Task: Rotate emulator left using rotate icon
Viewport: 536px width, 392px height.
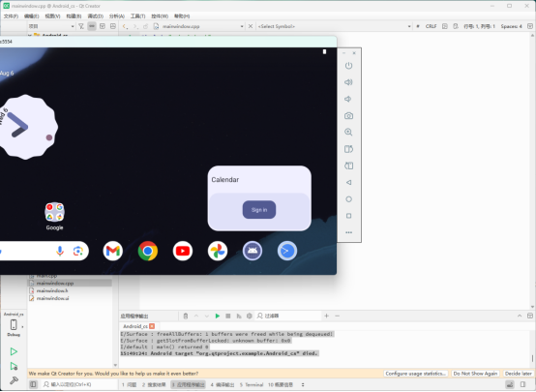Action: click(x=348, y=149)
